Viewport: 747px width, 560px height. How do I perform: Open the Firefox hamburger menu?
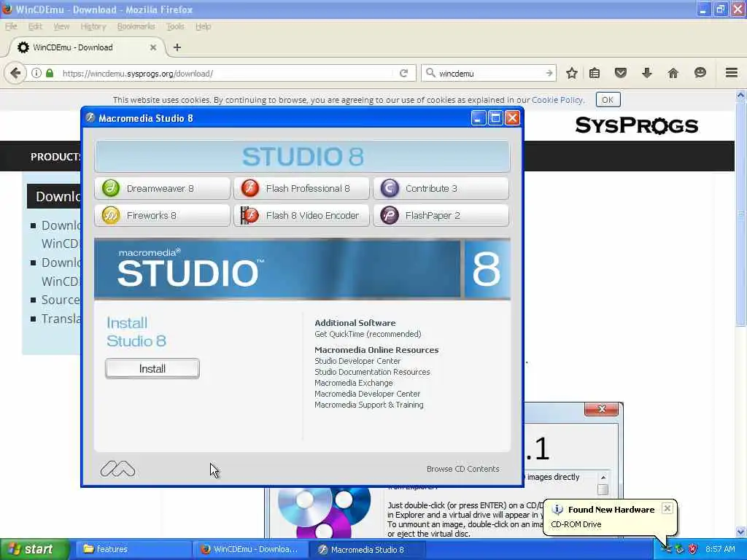pos(732,73)
